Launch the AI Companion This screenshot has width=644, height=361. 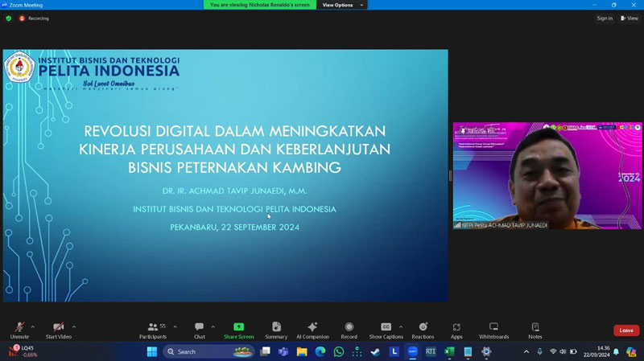312,329
